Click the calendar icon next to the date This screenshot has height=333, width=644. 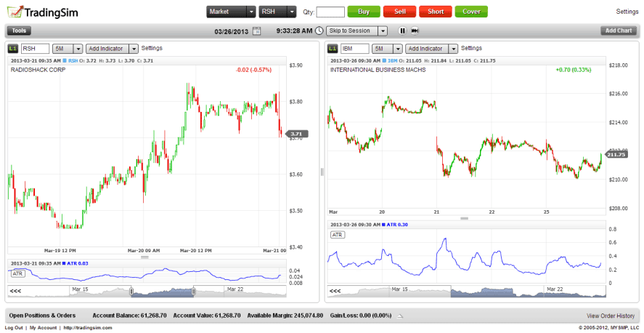click(x=256, y=31)
